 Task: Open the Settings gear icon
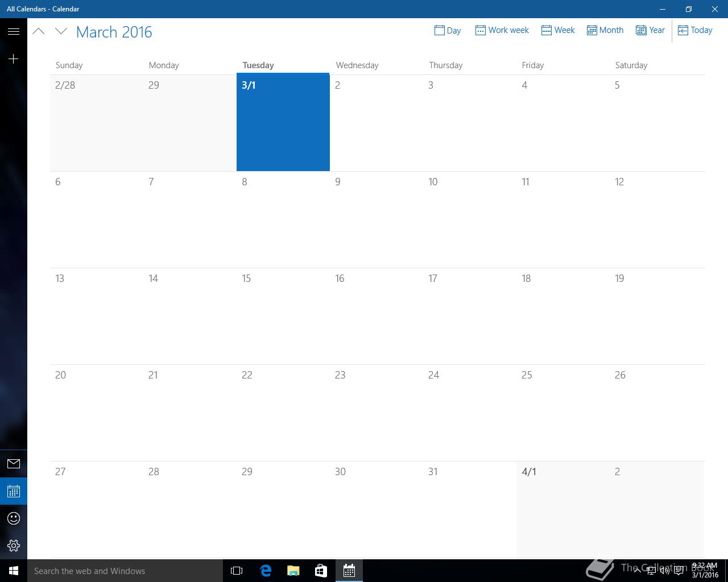coord(14,546)
